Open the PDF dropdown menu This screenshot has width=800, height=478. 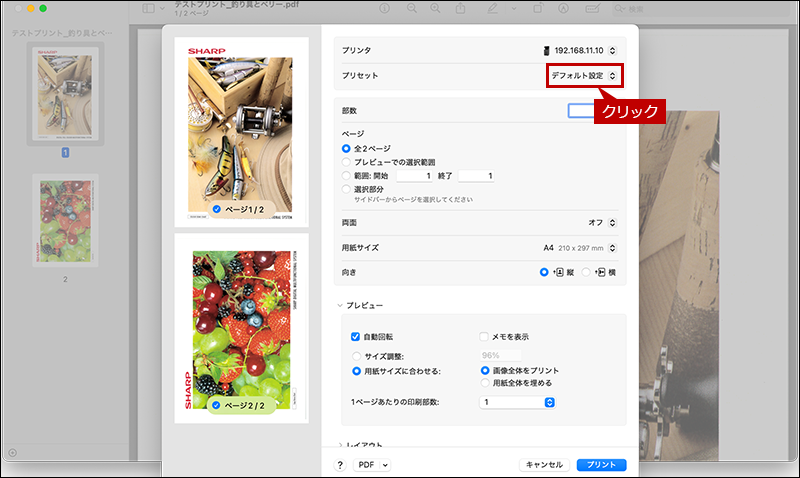coord(372,465)
